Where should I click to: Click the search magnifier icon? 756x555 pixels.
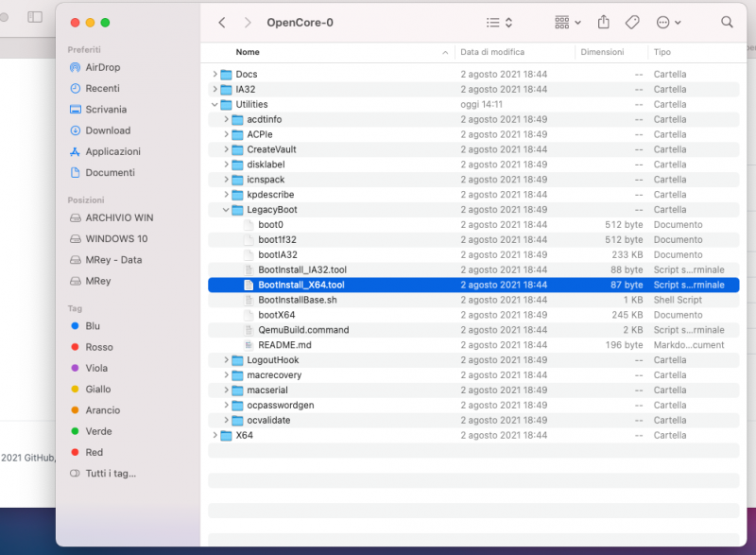coord(727,22)
